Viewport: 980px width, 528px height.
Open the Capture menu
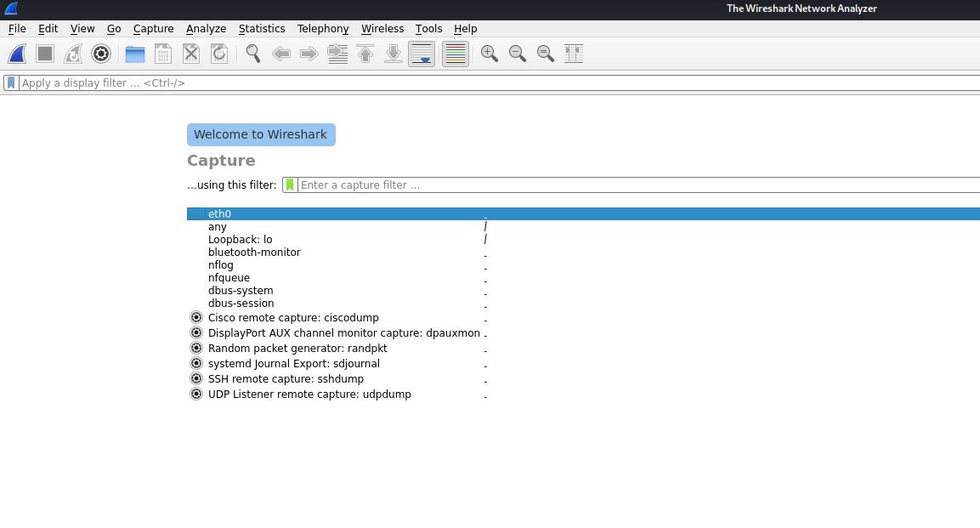153,29
